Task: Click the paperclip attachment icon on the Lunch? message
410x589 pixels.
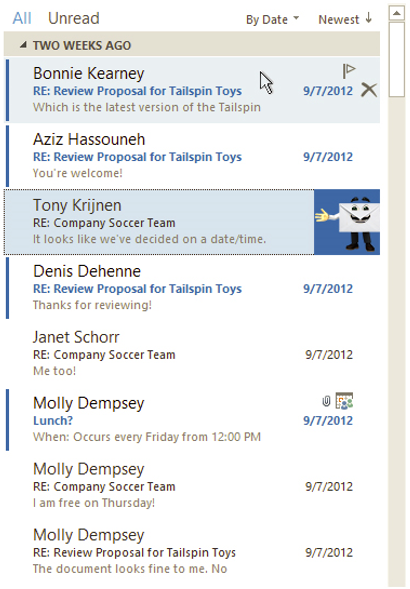Action: click(326, 401)
